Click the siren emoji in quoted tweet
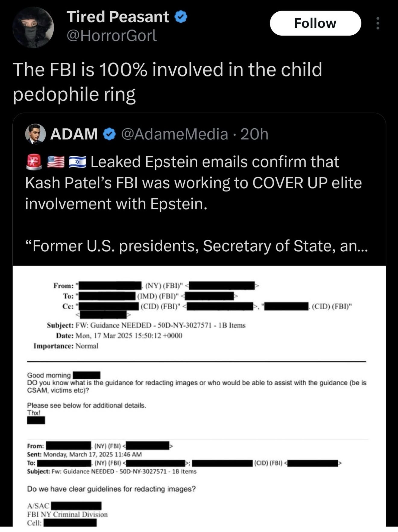 34,162
